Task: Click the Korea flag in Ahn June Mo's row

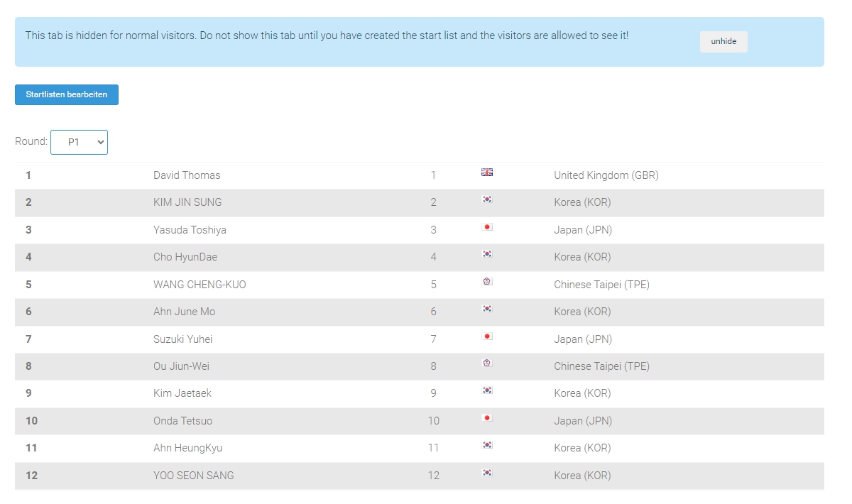Action: [x=487, y=309]
